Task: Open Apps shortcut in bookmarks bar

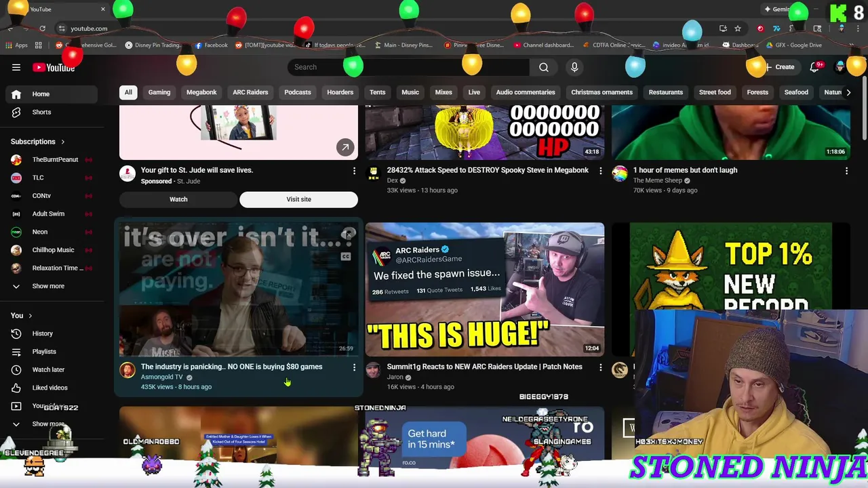Action: tap(16, 45)
